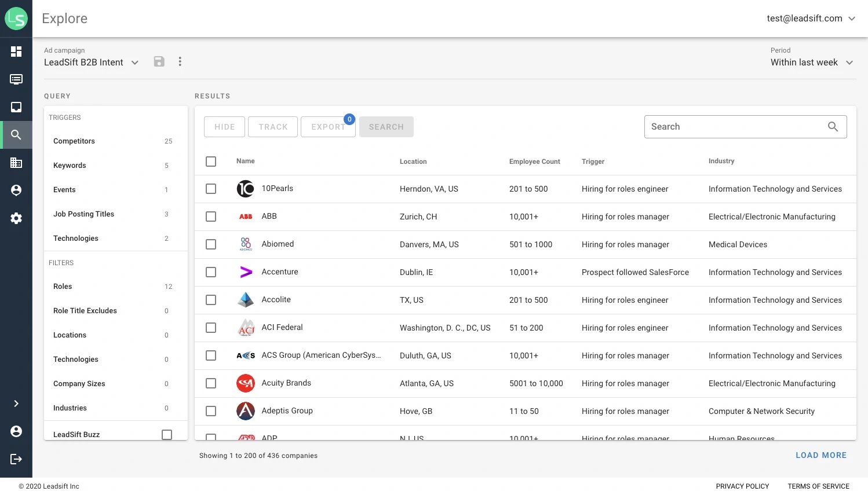
Task: Click the 10Pearls company logo
Action: click(246, 189)
